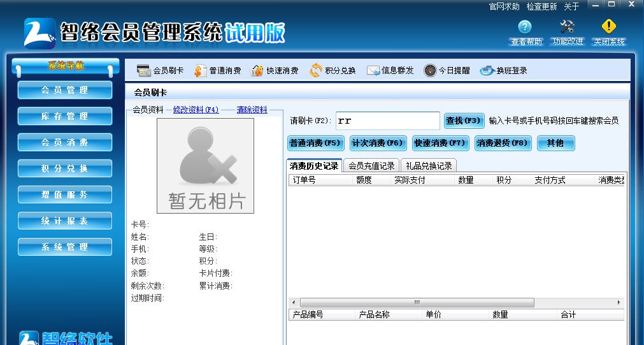Open 系统管理 in the sidebar
The width and height of the screenshot is (644, 345).
[x=65, y=247]
